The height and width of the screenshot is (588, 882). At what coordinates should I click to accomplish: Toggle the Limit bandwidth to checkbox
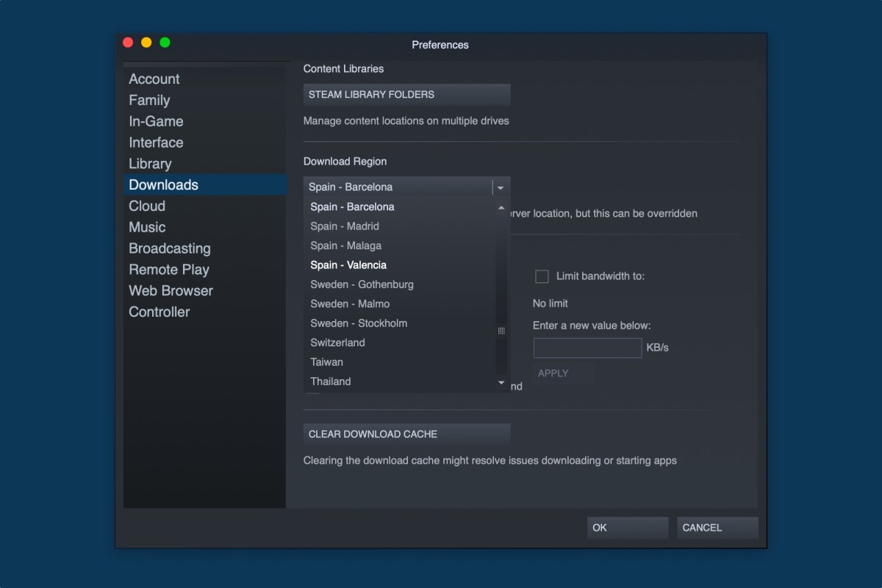point(542,276)
